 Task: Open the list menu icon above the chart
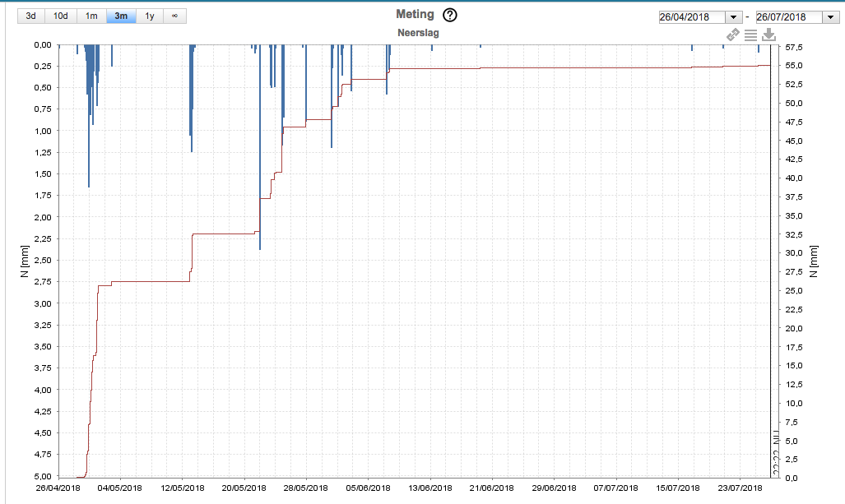coord(750,35)
